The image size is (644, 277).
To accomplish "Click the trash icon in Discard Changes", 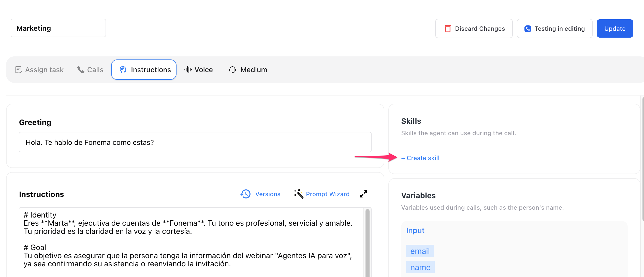I will tap(448, 28).
